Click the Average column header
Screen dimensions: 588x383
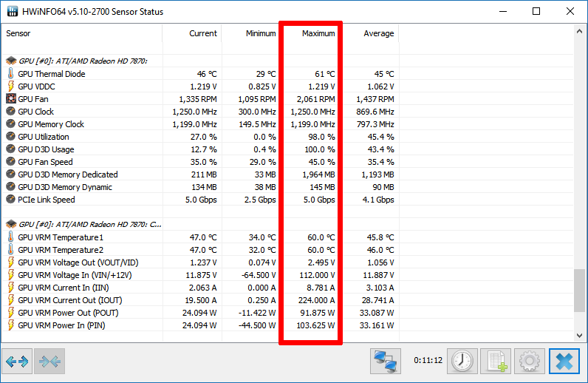click(x=369, y=33)
